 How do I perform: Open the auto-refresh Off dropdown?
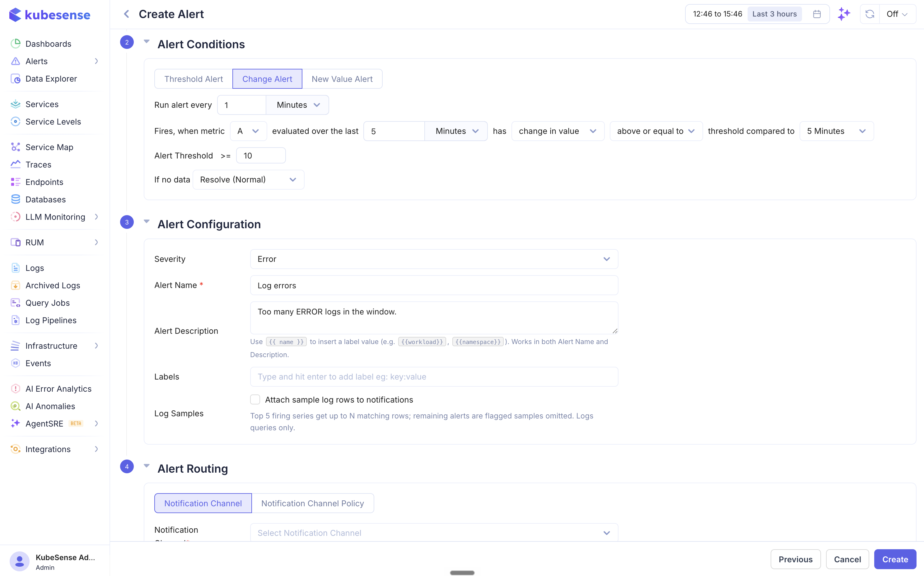897,14
